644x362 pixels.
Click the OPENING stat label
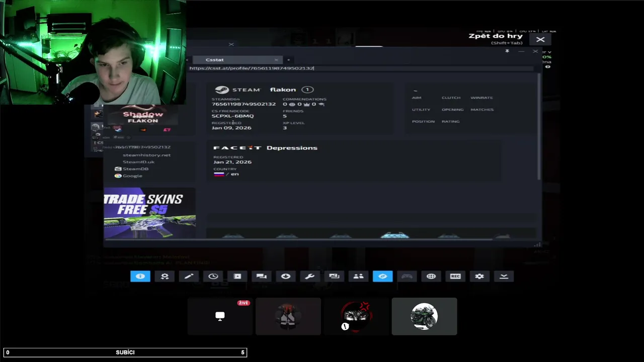[452, 110]
